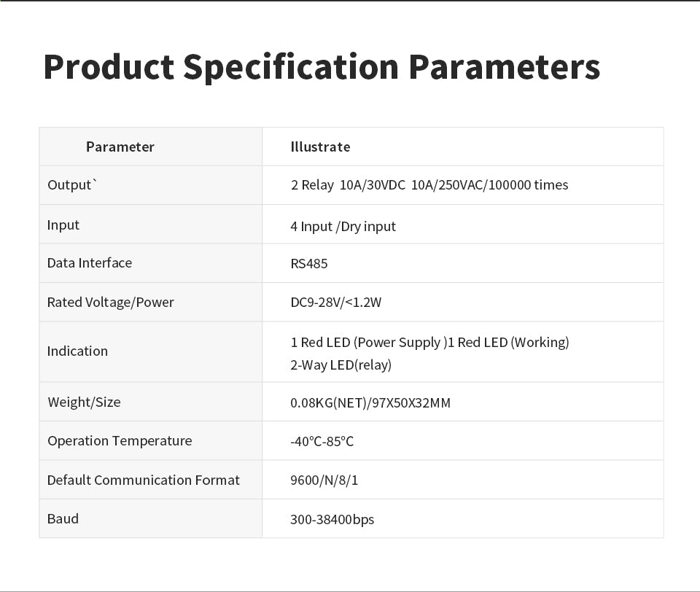The image size is (700, 592).
Task: Click the 4 Input /Dry input value
Action: tap(343, 226)
